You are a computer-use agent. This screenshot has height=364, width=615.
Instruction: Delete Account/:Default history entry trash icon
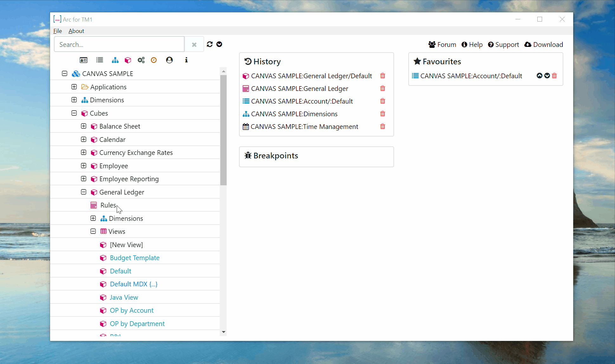[x=383, y=101]
